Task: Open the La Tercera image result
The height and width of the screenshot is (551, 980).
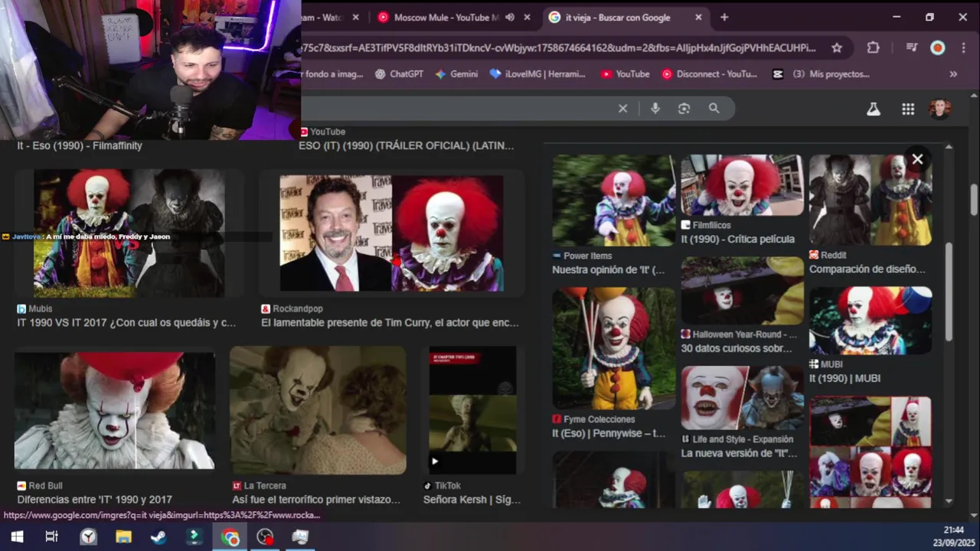Action: tap(318, 410)
